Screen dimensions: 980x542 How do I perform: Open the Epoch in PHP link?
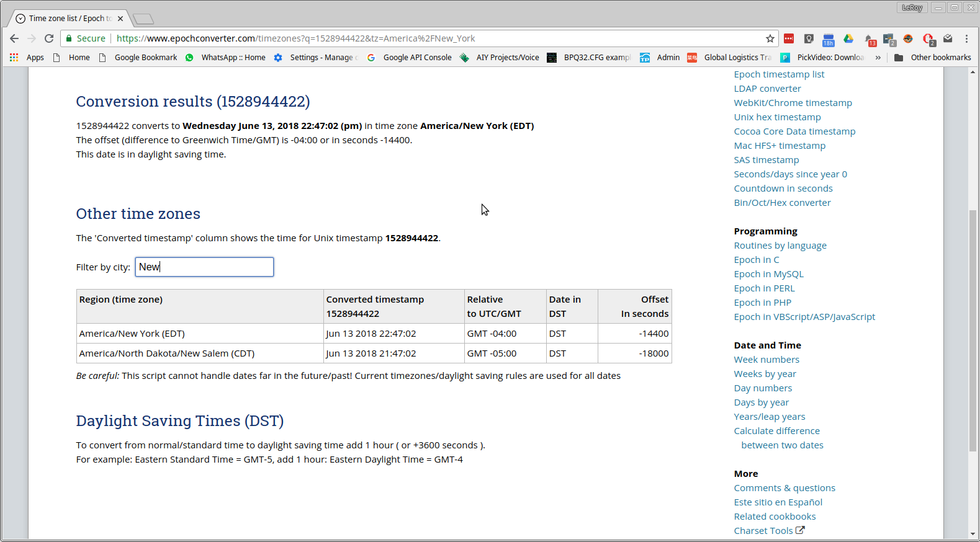point(762,303)
